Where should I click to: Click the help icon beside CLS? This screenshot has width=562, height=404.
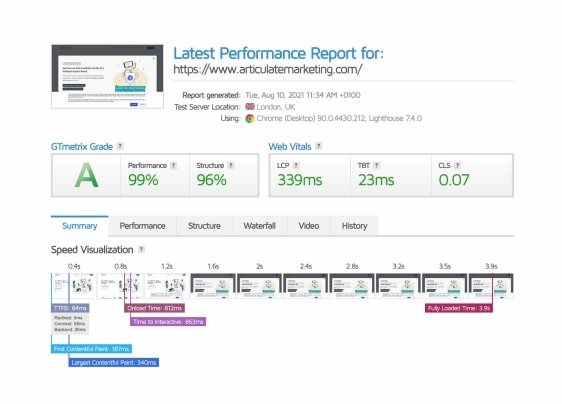[457, 165]
